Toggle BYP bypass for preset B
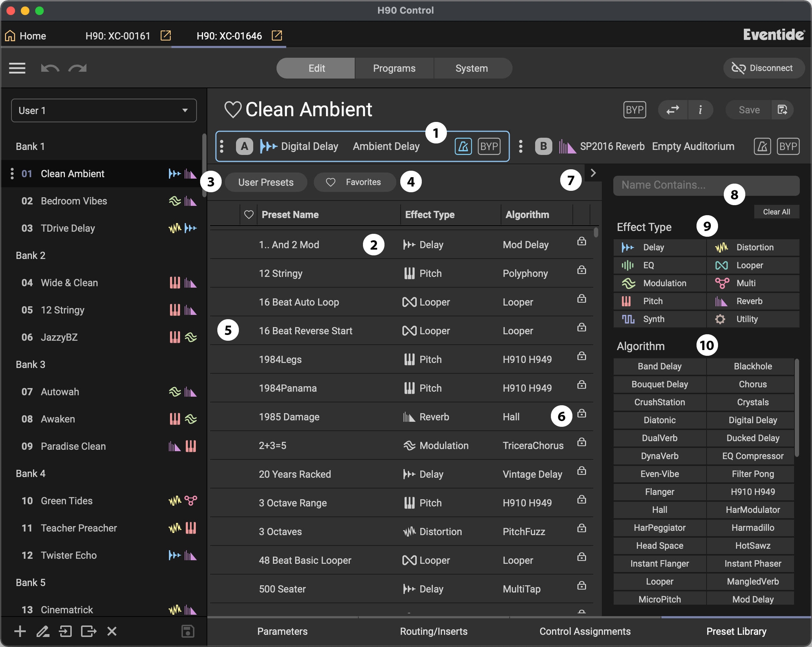The width and height of the screenshot is (812, 647). [788, 146]
